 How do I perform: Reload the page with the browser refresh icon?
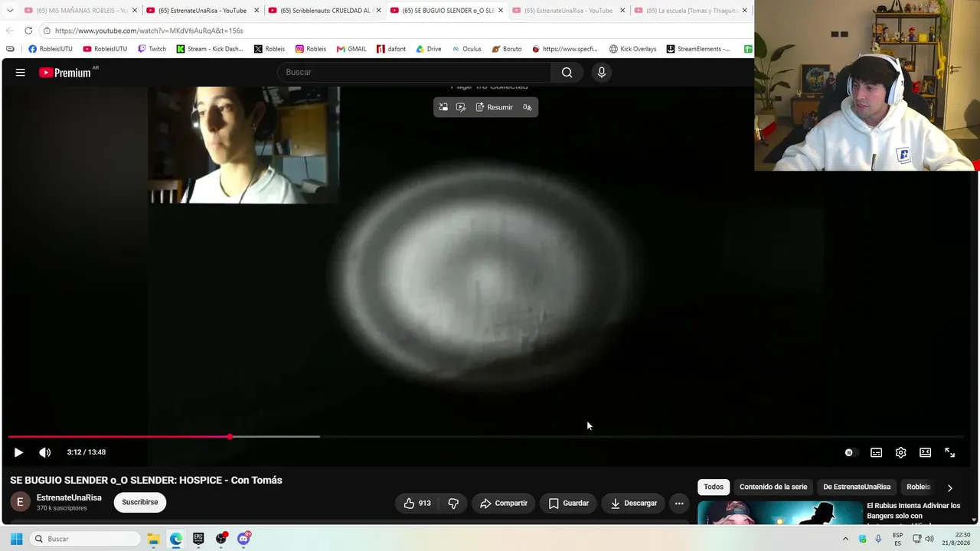pos(28,31)
